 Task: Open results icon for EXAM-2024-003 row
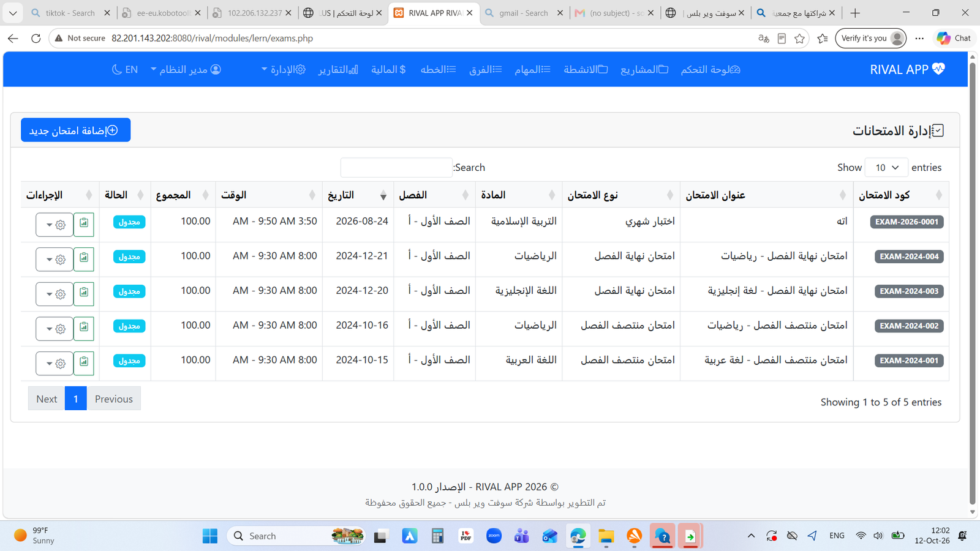click(x=84, y=294)
